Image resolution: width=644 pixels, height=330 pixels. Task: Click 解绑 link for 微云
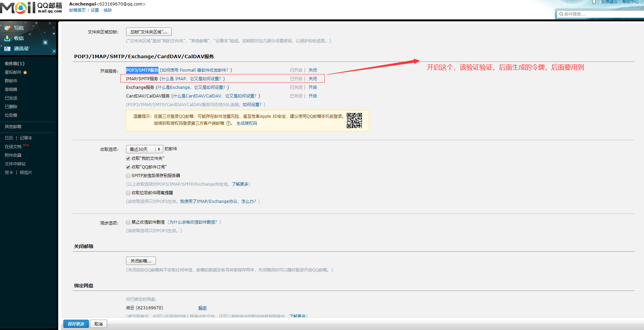click(202, 308)
